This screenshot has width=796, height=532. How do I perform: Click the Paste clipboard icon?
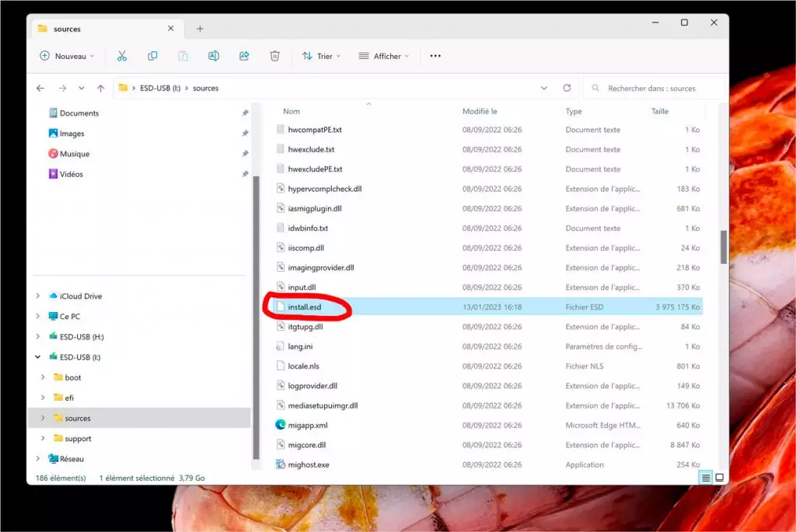tap(183, 56)
